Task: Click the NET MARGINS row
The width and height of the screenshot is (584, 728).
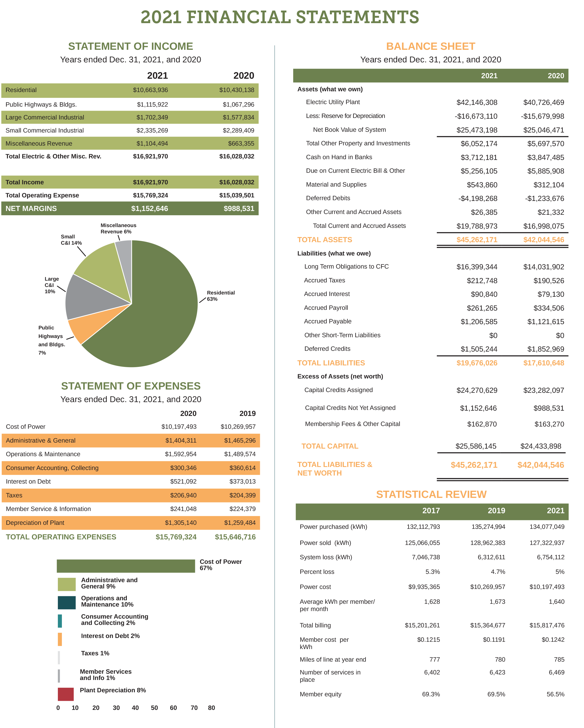Action: click(130, 208)
